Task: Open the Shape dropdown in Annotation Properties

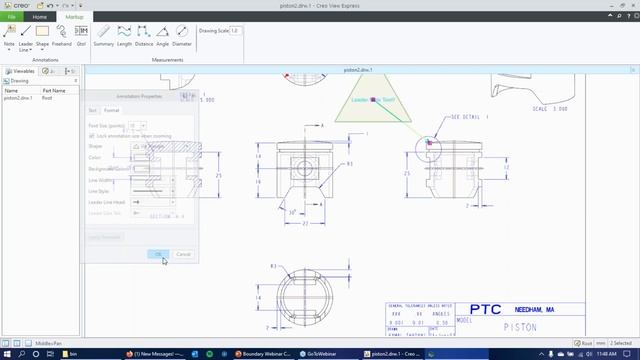Action: pos(187,146)
